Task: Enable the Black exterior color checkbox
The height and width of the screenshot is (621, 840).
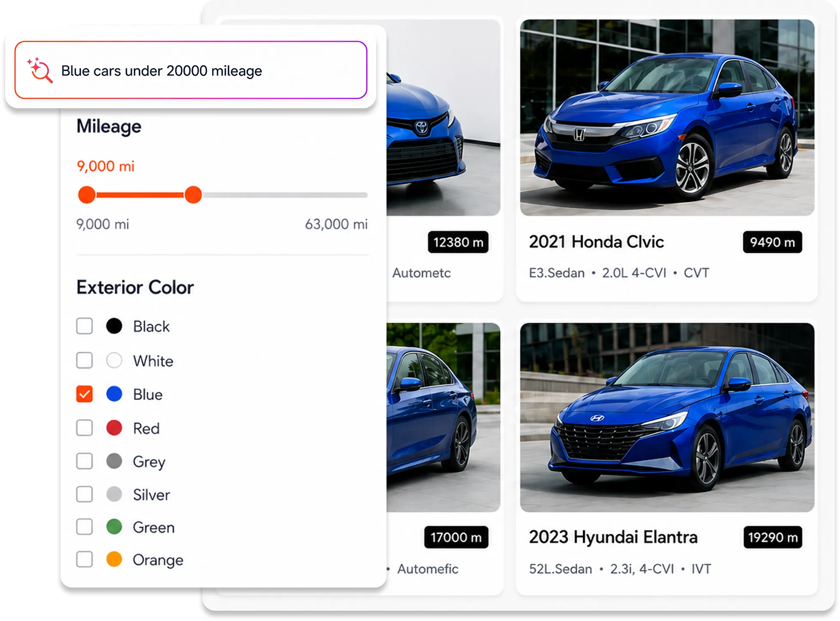Action: [85, 326]
